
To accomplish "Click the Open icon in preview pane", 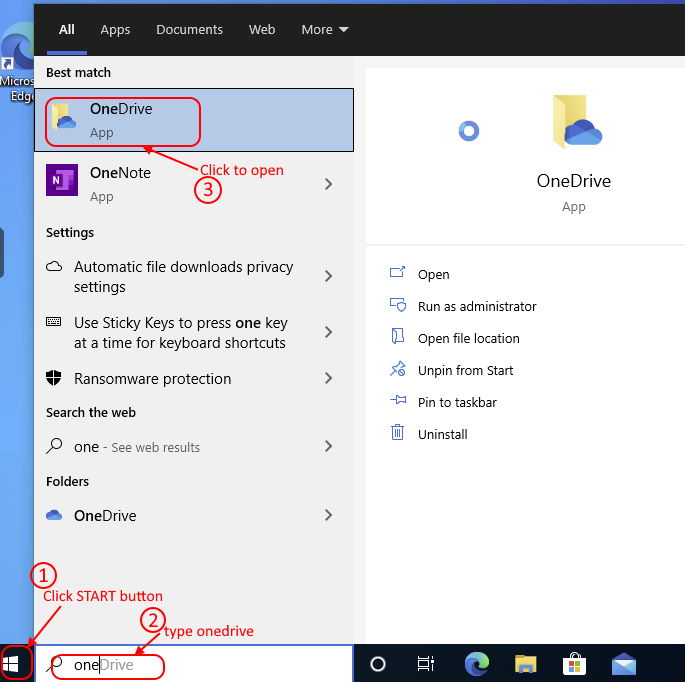I will pyautogui.click(x=398, y=272).
